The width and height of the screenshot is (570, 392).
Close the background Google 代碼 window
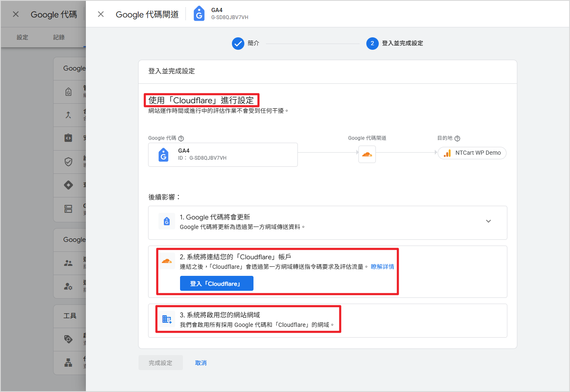pyautogui.click(x=16, y=14)
